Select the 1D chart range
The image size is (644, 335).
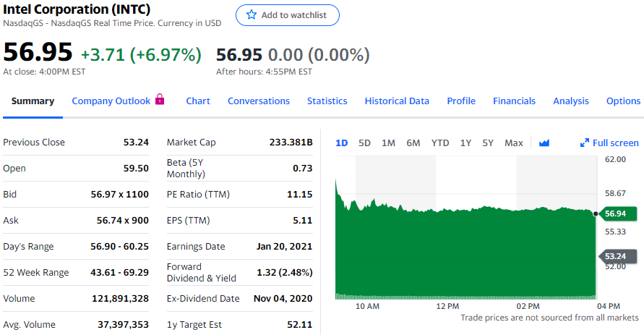[342, 143]
